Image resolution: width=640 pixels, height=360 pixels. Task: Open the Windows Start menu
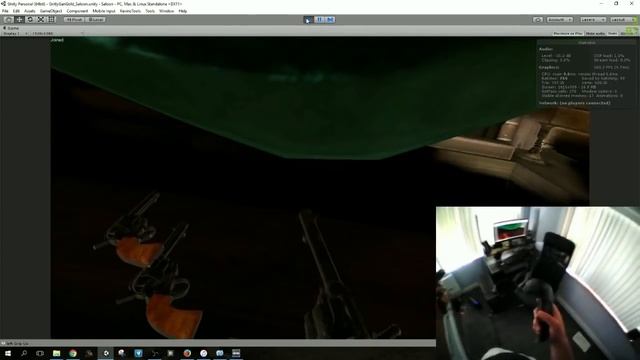coord(8,353)
